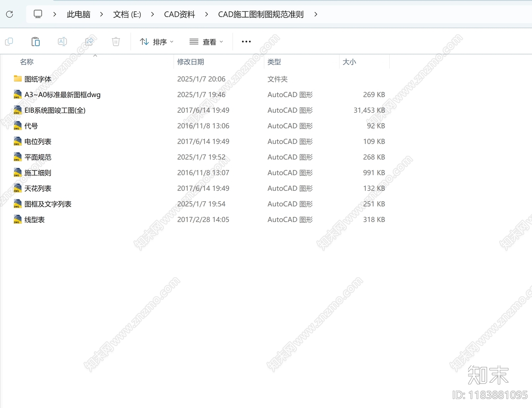
Task: Click size 132 KB cell
Action: (374, 189)
